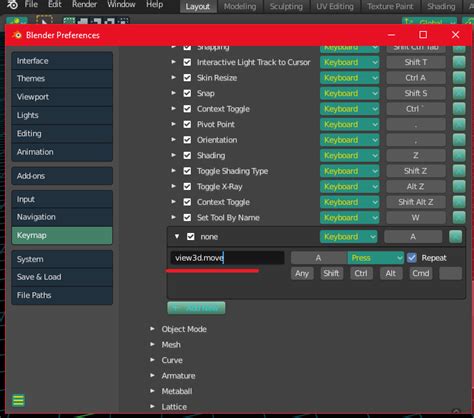The image size is (474, 418).
Task: Switch to the UV Editing workspace tab
Action: coord(335,6)
